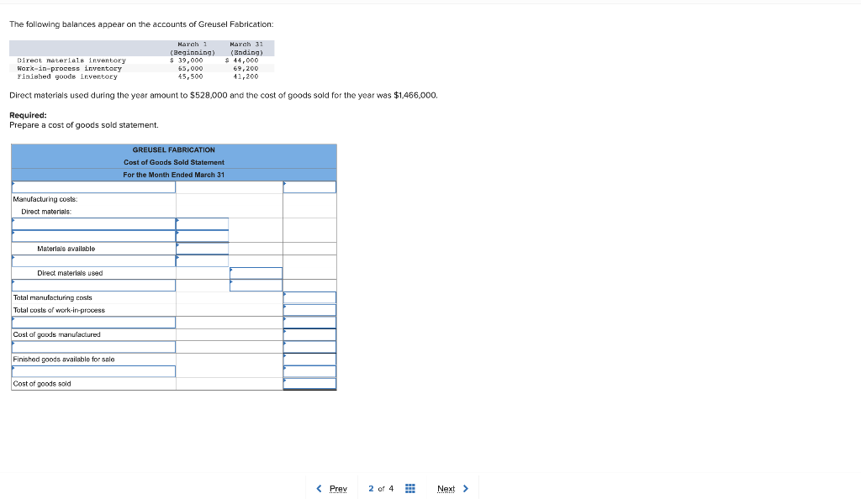Go to next question with Next
Screen dimensions: 861x504
point(453,489)
